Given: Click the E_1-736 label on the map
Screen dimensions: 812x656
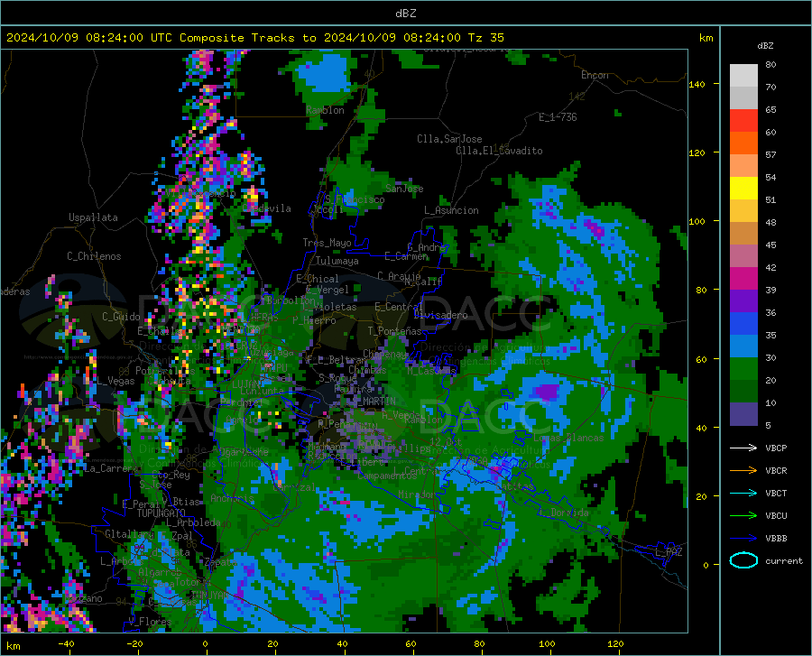Looking at the screenshot, I should click(558, 117).
